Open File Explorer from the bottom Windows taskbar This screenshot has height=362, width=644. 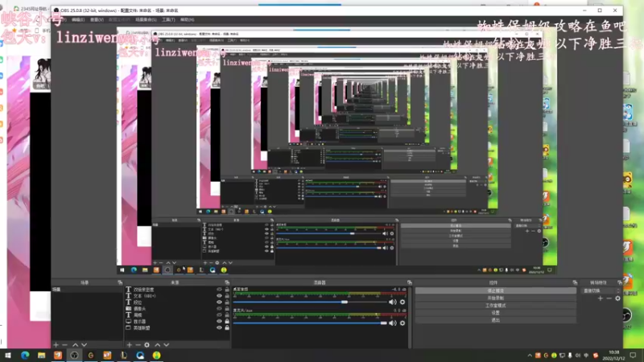42,356
